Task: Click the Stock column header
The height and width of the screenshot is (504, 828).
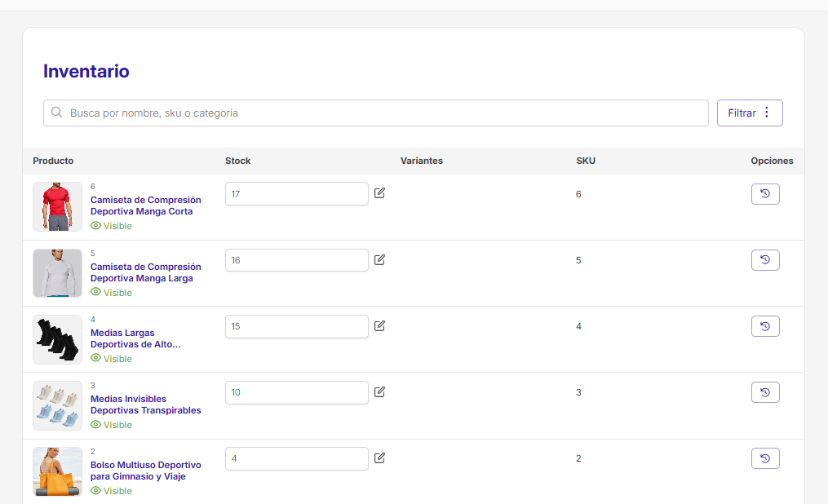Action: [237, 161]
